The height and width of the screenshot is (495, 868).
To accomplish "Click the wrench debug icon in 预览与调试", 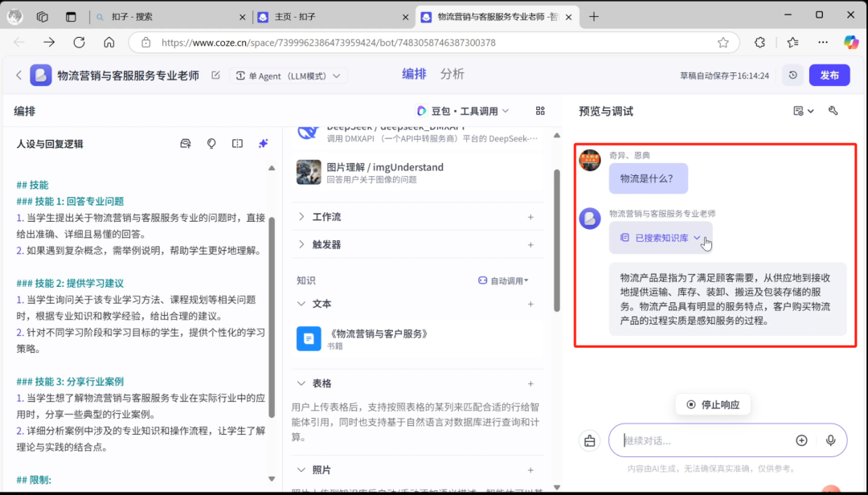I will pyautogui.click(x=833, y=111).
